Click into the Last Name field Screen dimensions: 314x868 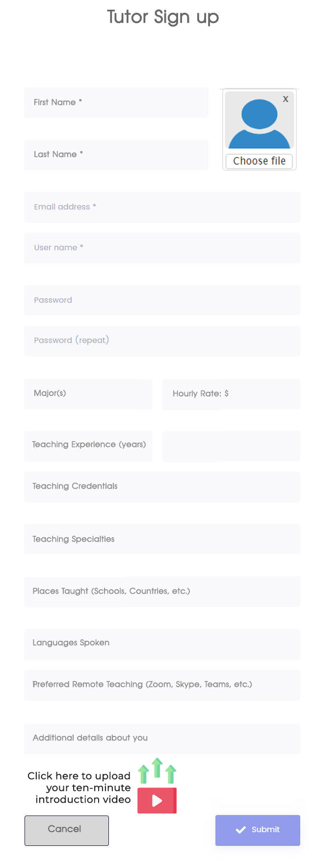pos(116,155)
